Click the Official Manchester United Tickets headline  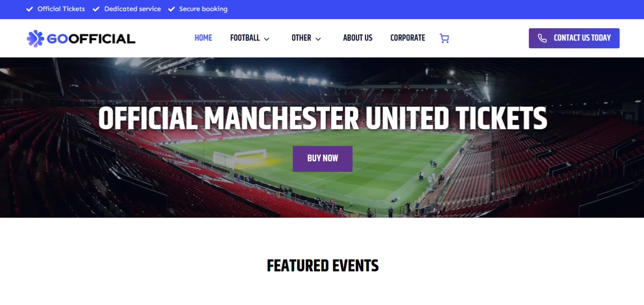[x=322, y=118]
